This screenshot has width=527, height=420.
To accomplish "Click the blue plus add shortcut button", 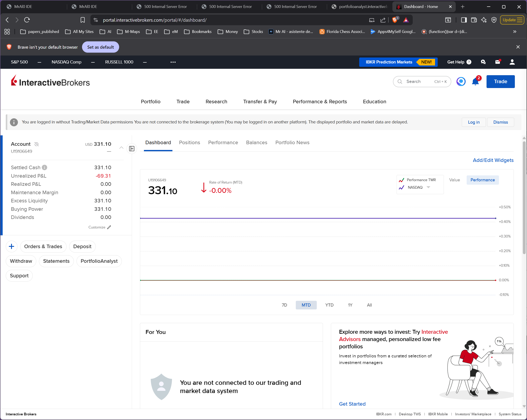I will 11,246.
